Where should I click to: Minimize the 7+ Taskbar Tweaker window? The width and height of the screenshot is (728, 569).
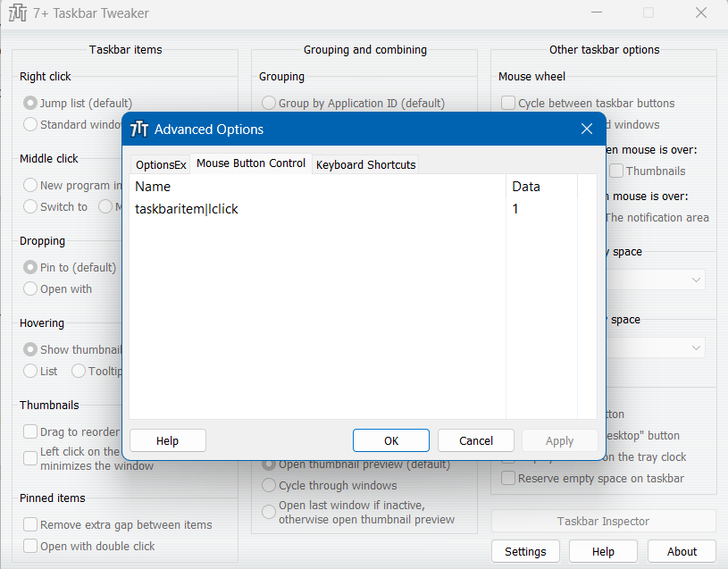click(597, 13)
